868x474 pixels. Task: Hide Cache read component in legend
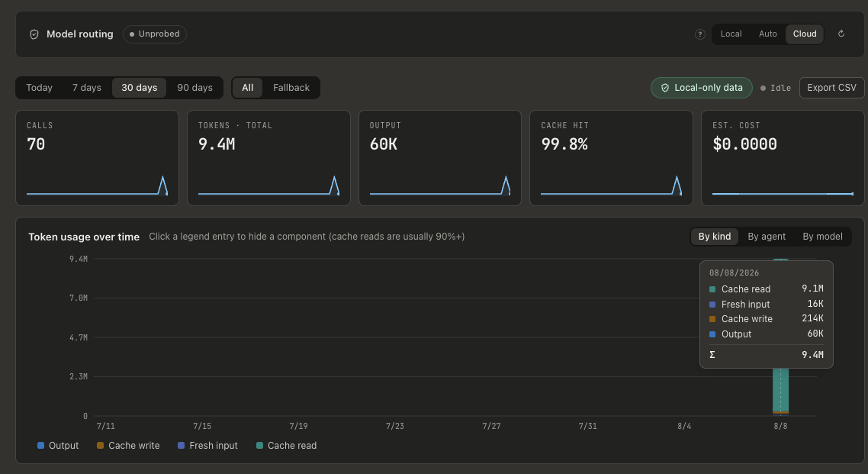286,445
